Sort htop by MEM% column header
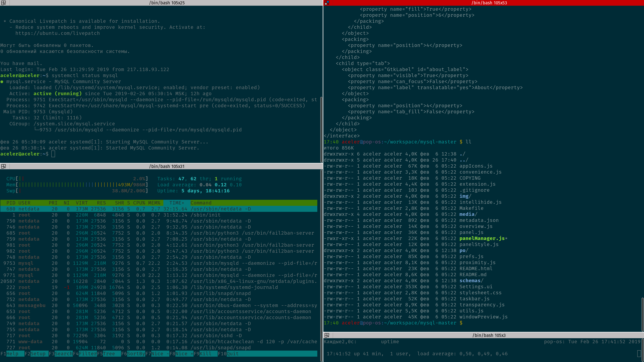The image size is (644, 362). [154, 203]
